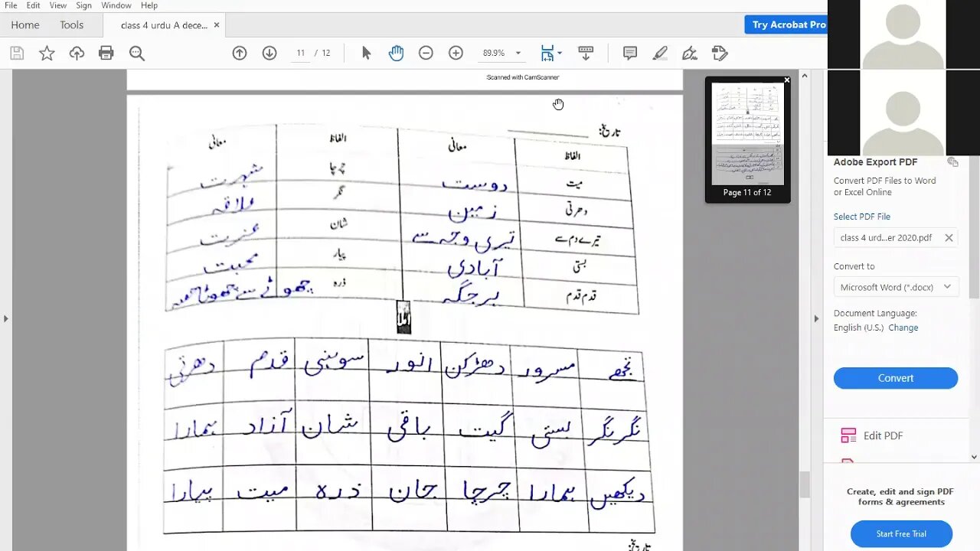Remove the selected PDF file with X
980x551 pixels.
tap(949, 238)
